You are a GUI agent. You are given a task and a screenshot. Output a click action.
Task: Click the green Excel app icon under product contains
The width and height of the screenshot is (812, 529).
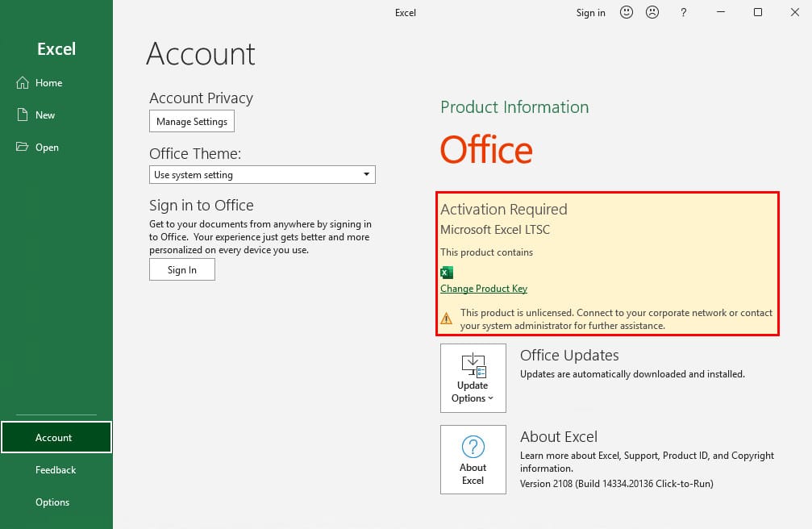[x=447, y=273]
